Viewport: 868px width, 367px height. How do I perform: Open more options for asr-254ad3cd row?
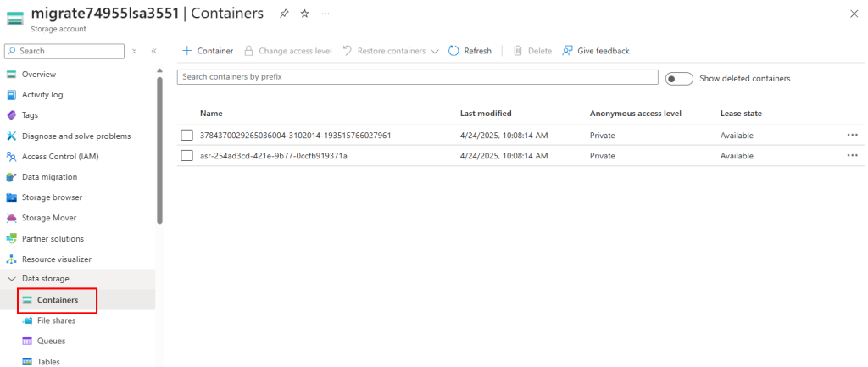[852, 156]
